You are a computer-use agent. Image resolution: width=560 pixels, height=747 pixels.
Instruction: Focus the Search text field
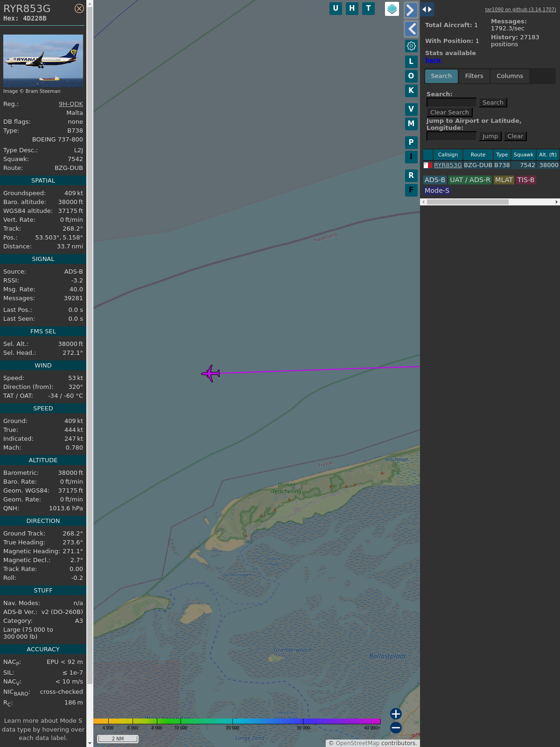(x=451, y=103)
